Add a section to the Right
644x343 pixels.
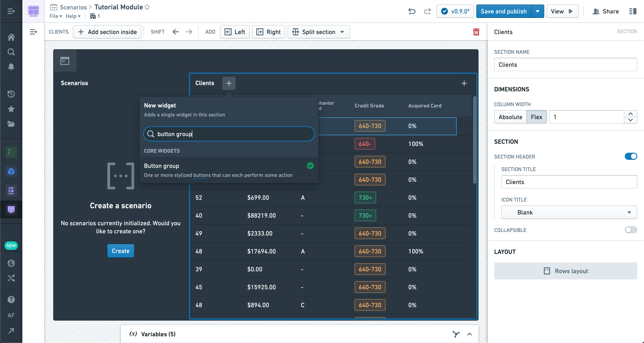(x=268, y=32)
